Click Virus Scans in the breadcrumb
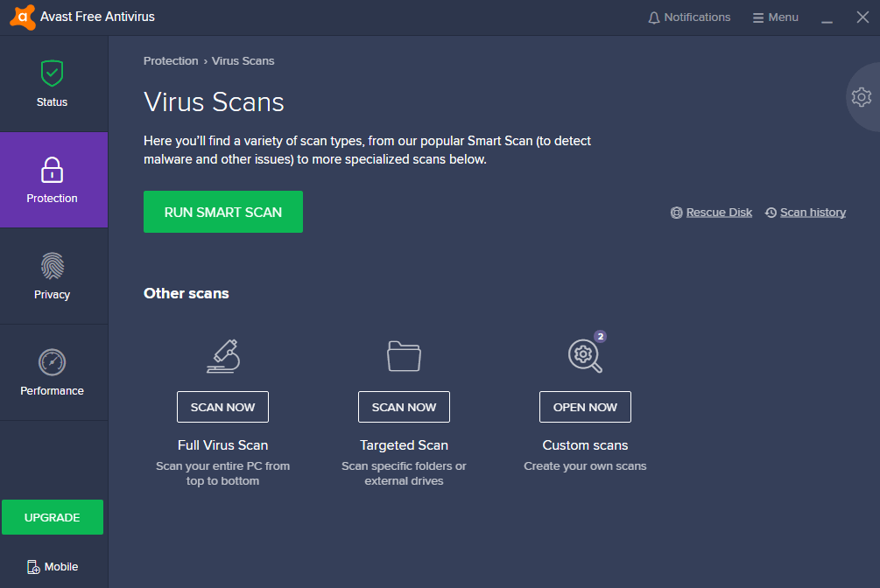Viewport: 880px width, 588px height. [x=243, y=61]
